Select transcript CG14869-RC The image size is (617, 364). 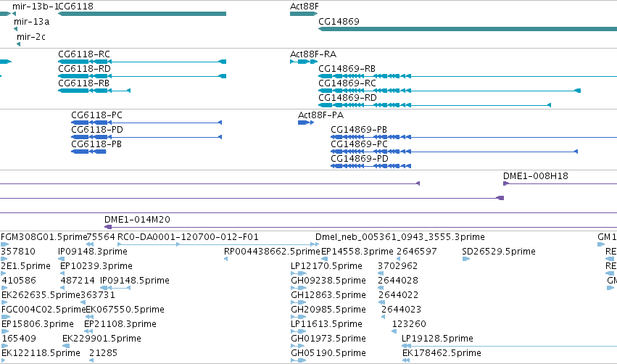(450, 91)
